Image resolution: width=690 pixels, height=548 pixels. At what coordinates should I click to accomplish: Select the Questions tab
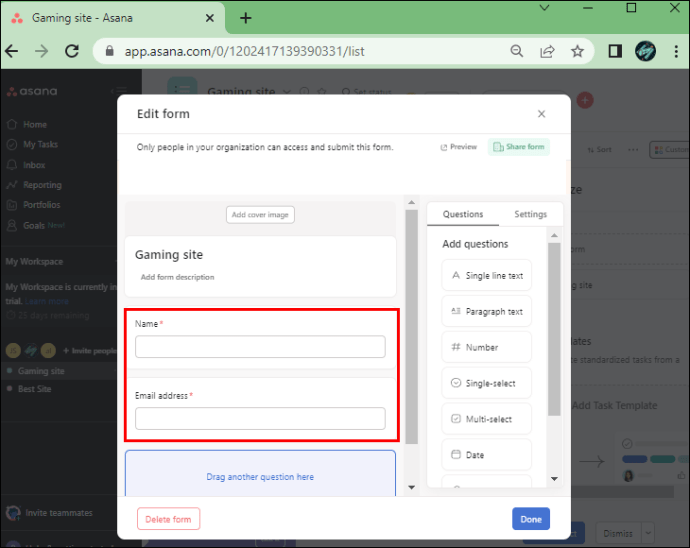coord(463,214)
